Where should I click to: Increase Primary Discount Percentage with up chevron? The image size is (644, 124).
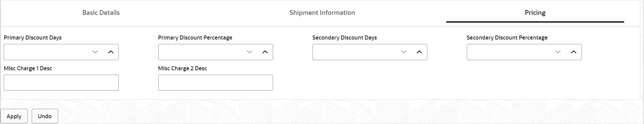265,52
